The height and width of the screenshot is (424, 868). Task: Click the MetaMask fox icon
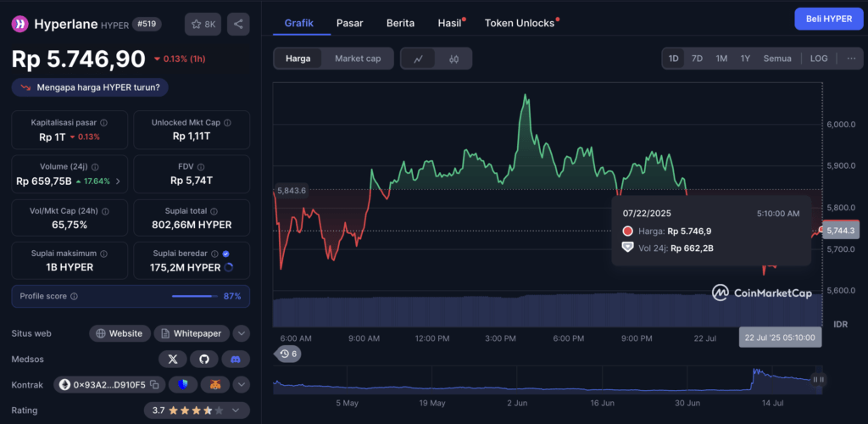click(x=214, y=384)
